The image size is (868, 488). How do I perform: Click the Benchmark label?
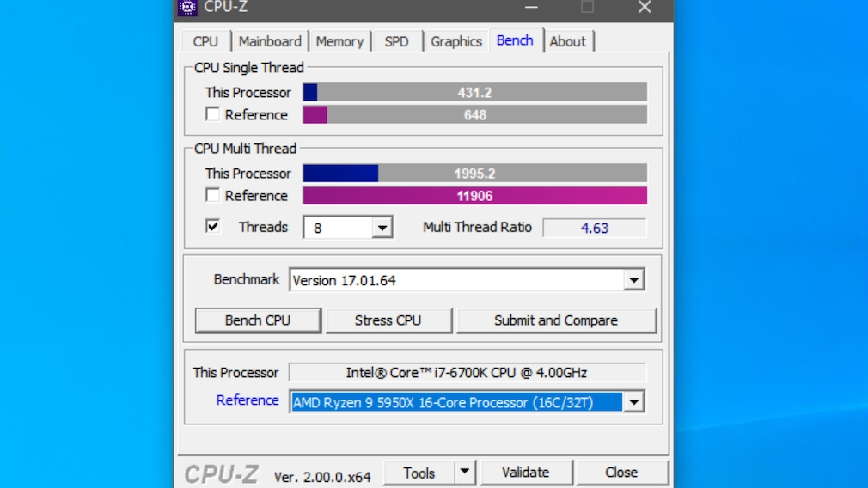[x=247, y=279]
